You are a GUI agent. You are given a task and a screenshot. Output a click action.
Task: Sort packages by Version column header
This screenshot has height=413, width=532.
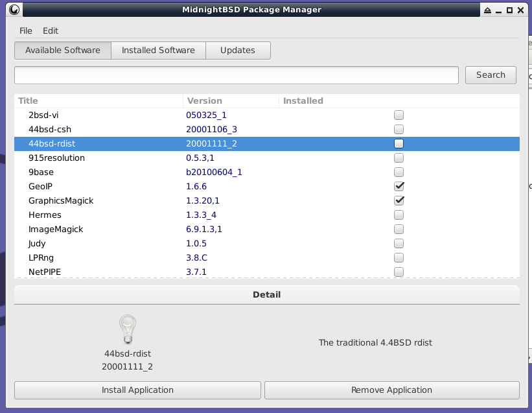(231, 100)
